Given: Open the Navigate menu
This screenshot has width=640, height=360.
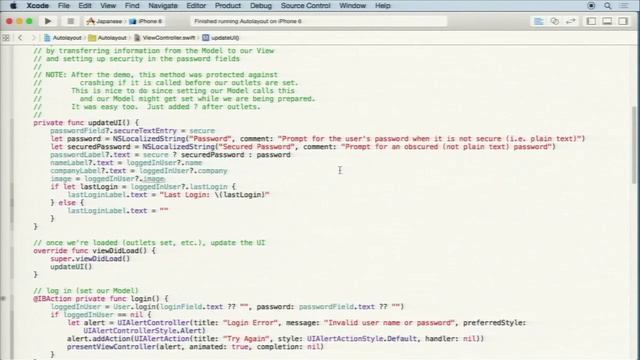Looking at the screenshot, I should (162, 6).
